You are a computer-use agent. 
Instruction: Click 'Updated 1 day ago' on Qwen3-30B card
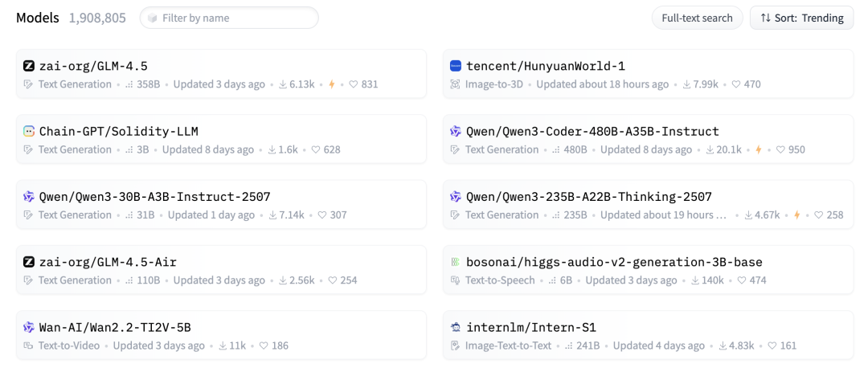pyautogui.click(x=211, y=215)
